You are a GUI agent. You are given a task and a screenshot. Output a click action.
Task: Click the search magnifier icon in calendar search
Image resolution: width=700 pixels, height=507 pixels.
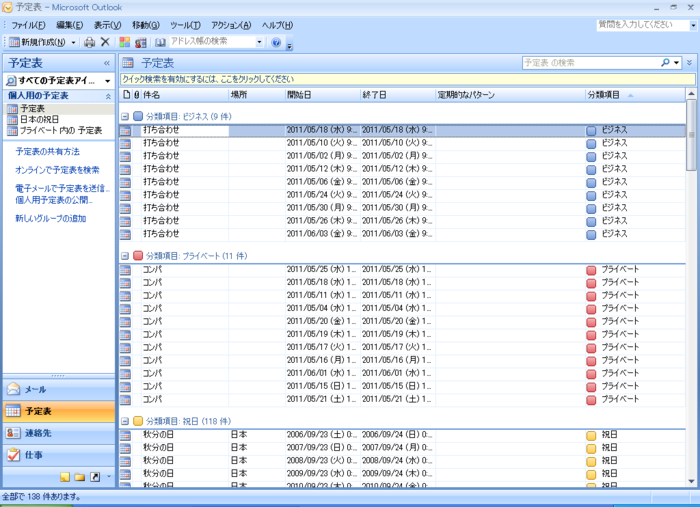pos(665,63)
